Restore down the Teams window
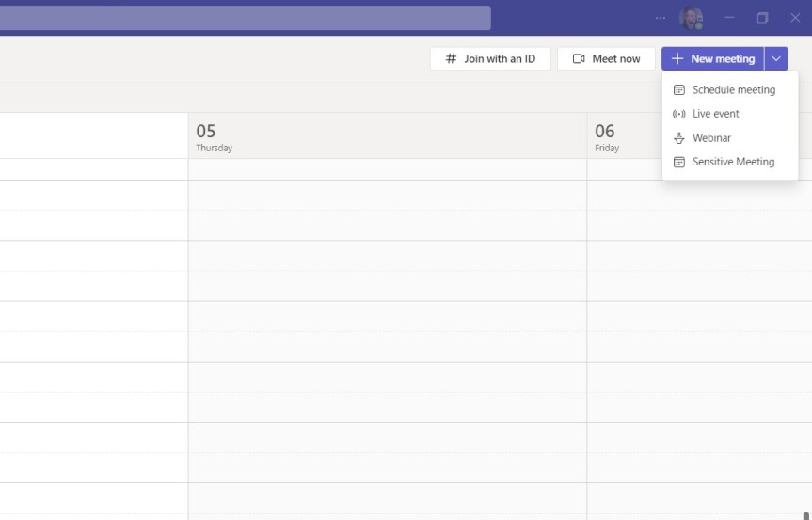 point(762,18)
